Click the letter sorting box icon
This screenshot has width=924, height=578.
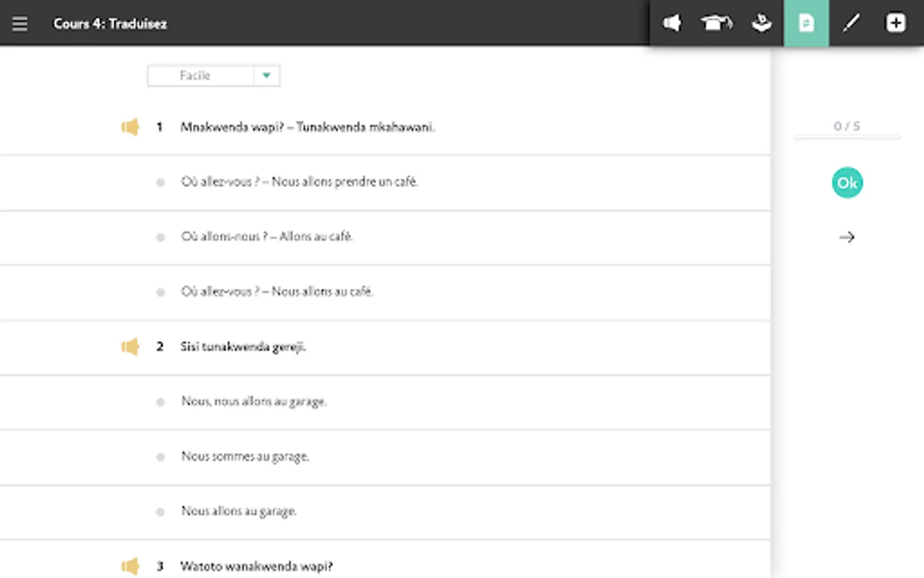pos(762,23)
